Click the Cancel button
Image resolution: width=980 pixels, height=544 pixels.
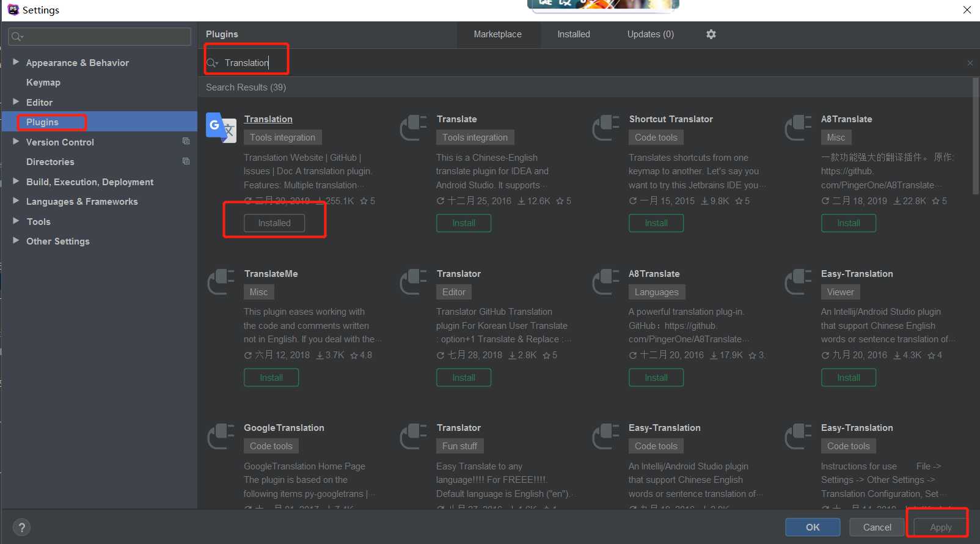click(877, 527)
